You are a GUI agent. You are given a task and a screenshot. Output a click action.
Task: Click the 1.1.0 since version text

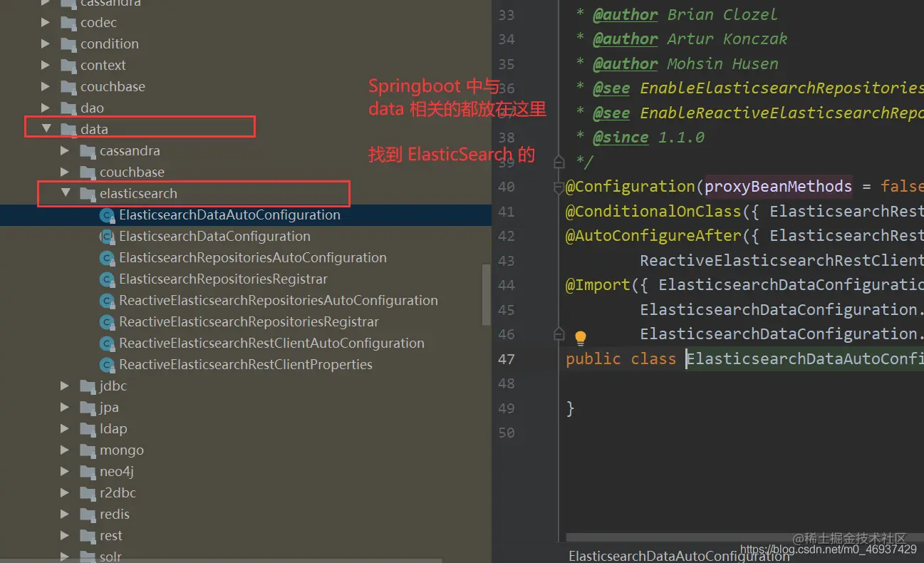coord(681,138)
